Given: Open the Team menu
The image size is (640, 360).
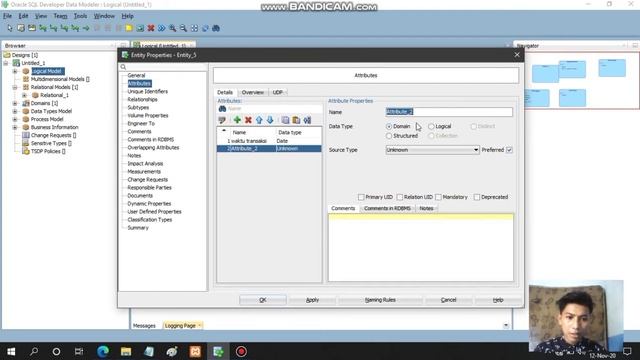Looking at the screenshot, I should tap(60, 16).
